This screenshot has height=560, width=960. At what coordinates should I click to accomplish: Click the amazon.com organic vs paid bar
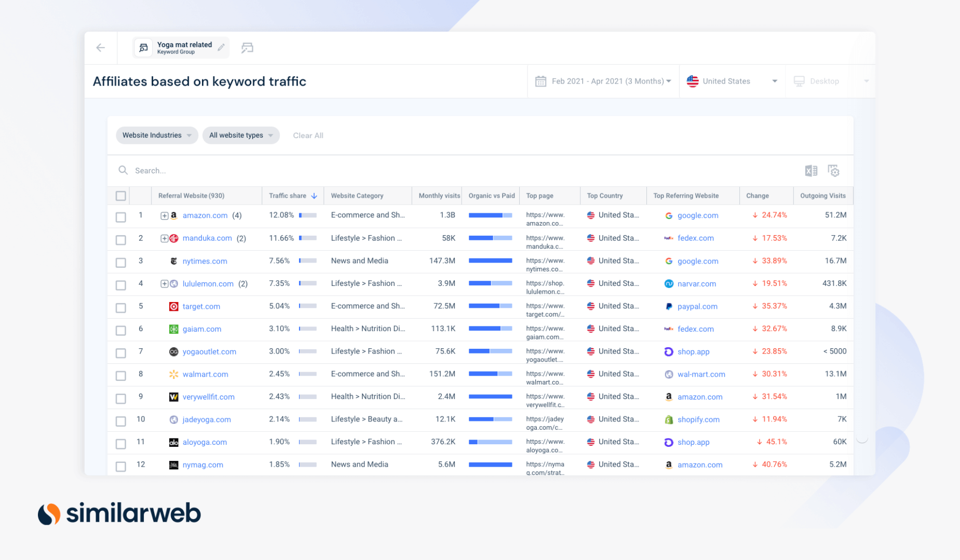point(490,215)
